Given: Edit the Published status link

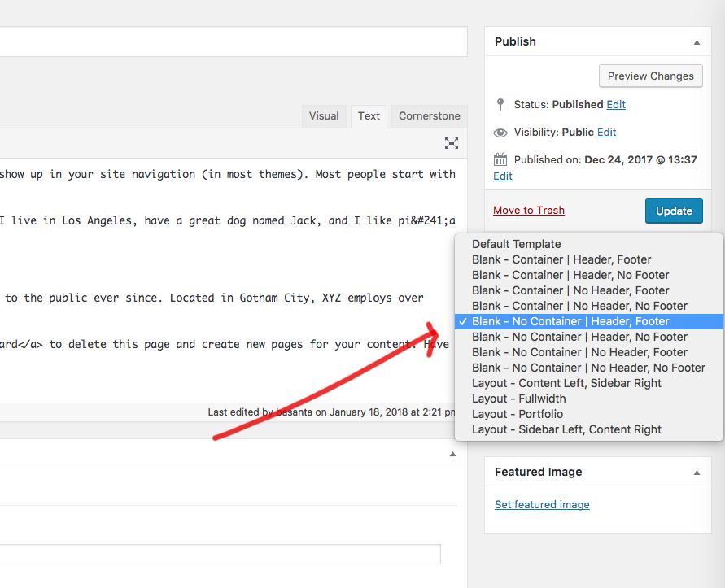Looking at the screenshot, I should [616, 104].
